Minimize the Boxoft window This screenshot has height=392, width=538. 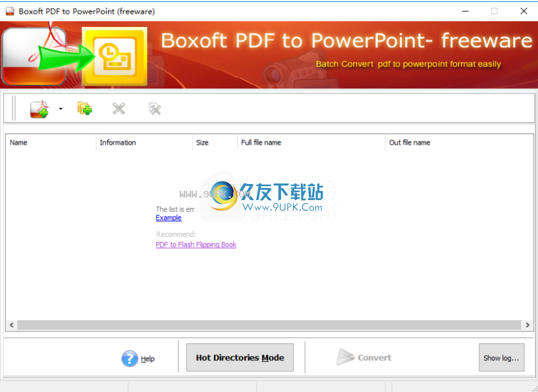click(466, 11)
